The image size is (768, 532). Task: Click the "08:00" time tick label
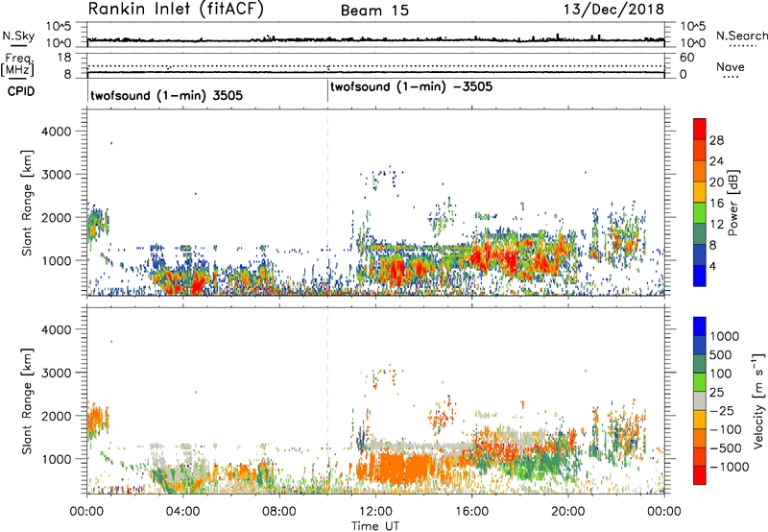coord(279,512)
